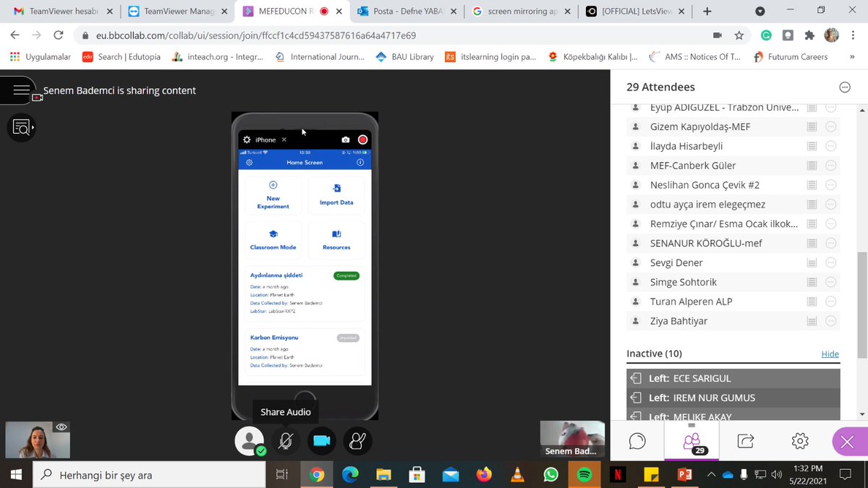Open controls for SENANUR KÖROĞLU-mef
Image resolution: width=868 pixels, height=488 pixels.
830,243
